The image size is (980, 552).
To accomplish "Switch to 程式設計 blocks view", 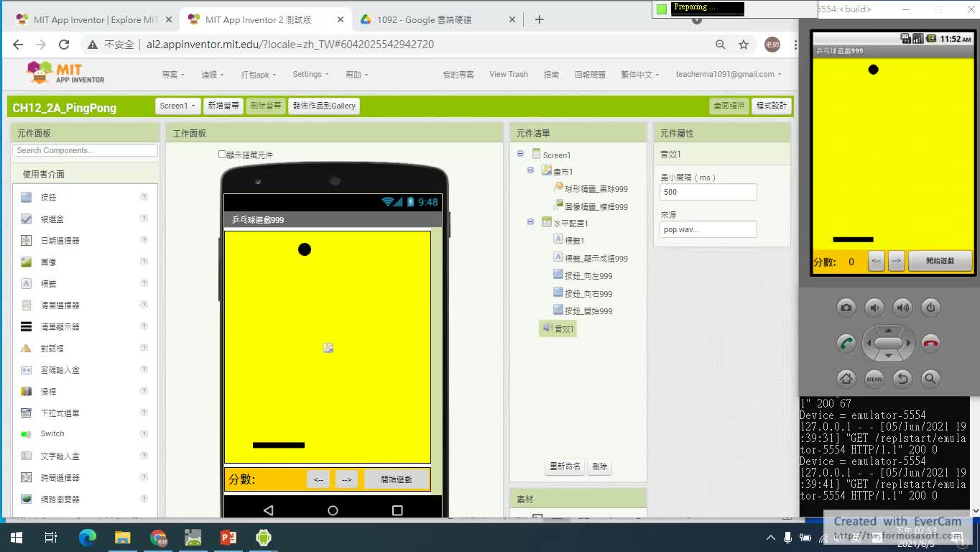I will (x=772, y=106).
